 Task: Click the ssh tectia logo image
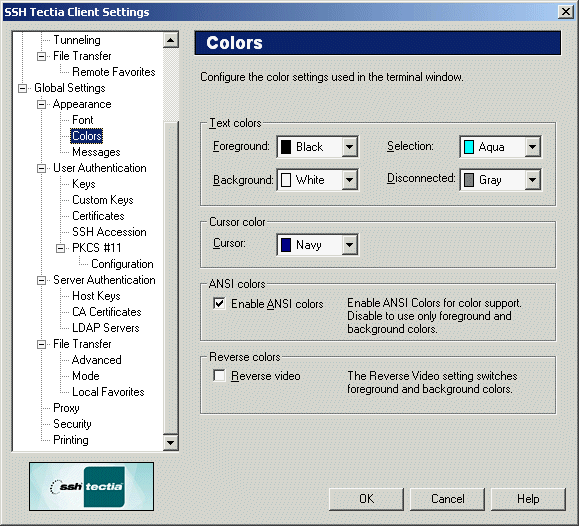pos(91,486)
